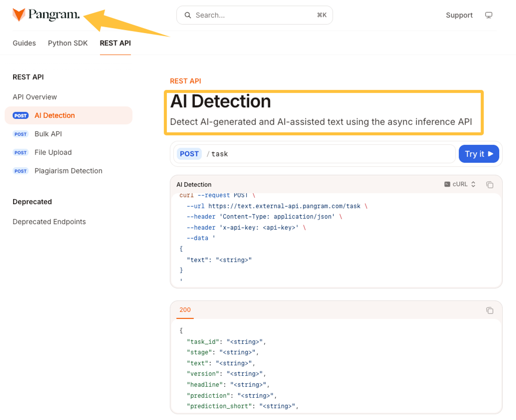Click the AI Detection code block title

[x=194, y=184]
